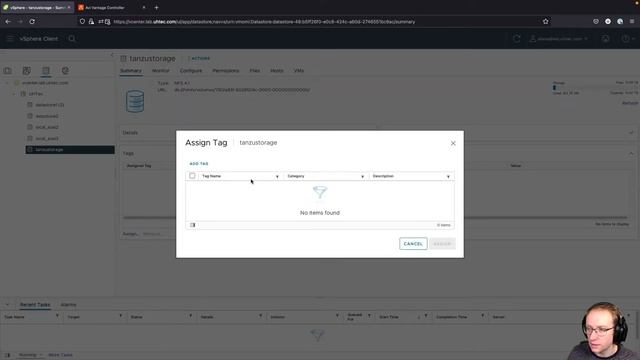Click ADD TAG in the Assign Tag dialog
This screenshot has height=360, width=640.
click(199, 164)
